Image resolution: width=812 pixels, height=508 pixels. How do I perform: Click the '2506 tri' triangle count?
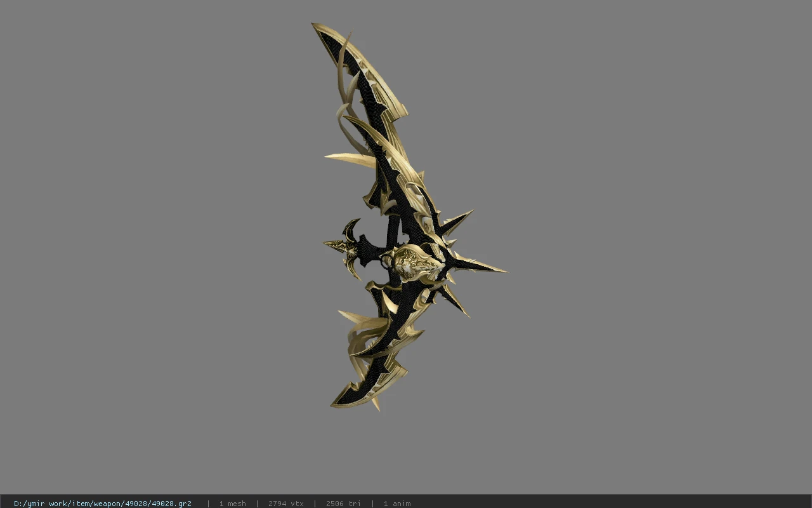click(343, 504)
